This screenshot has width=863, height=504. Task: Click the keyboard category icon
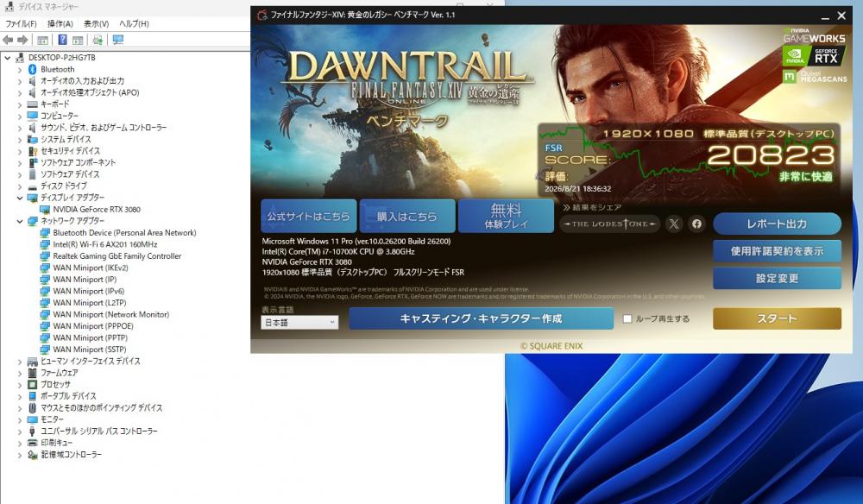(x=32, y=104)
